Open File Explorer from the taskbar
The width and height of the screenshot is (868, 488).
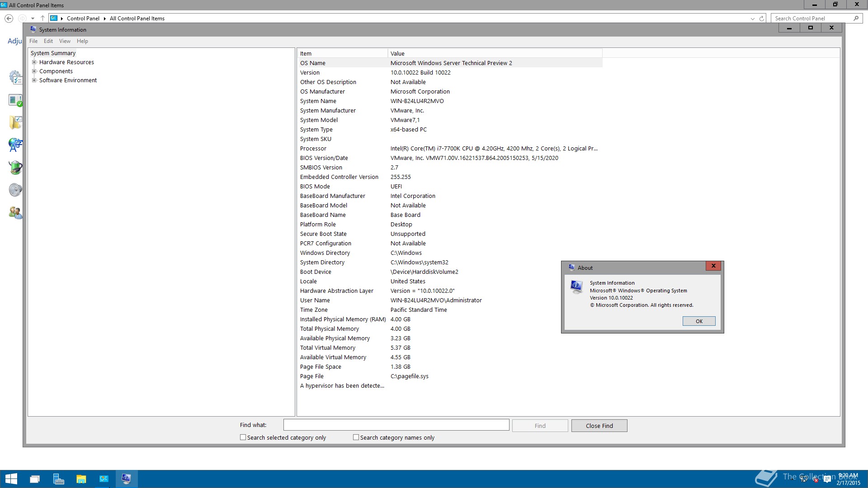pyautogui.click(x=81, y=479)
